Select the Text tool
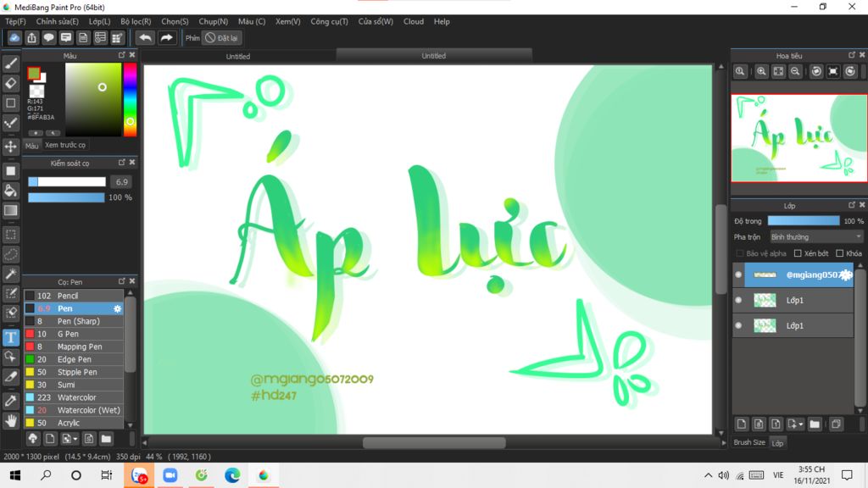This screenshot has width=868, height=488. point(10,337)
